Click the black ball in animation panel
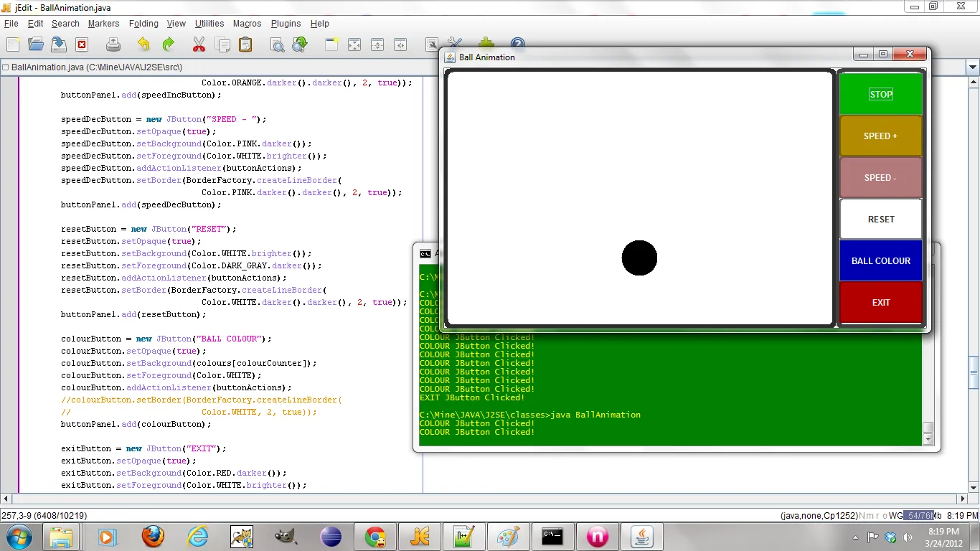980x551 pixels. 639,258
